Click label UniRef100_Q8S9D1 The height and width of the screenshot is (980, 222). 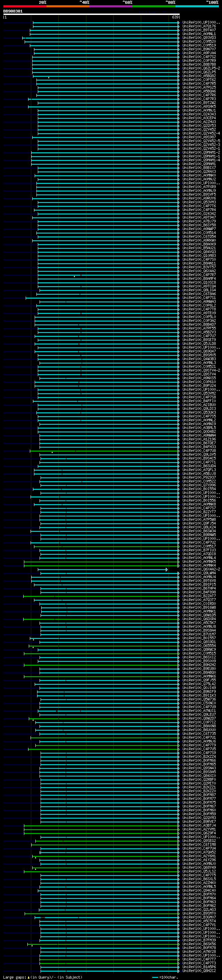pos(199,642)
